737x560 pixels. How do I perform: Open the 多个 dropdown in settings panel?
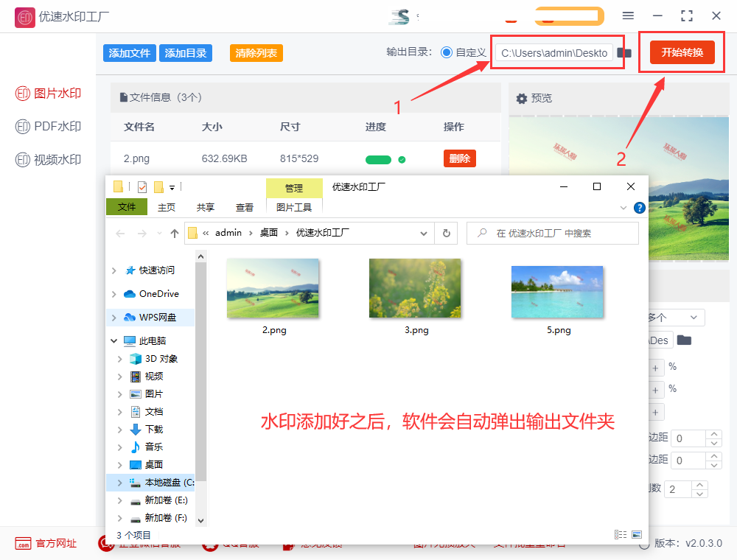[x=676, y=318]
